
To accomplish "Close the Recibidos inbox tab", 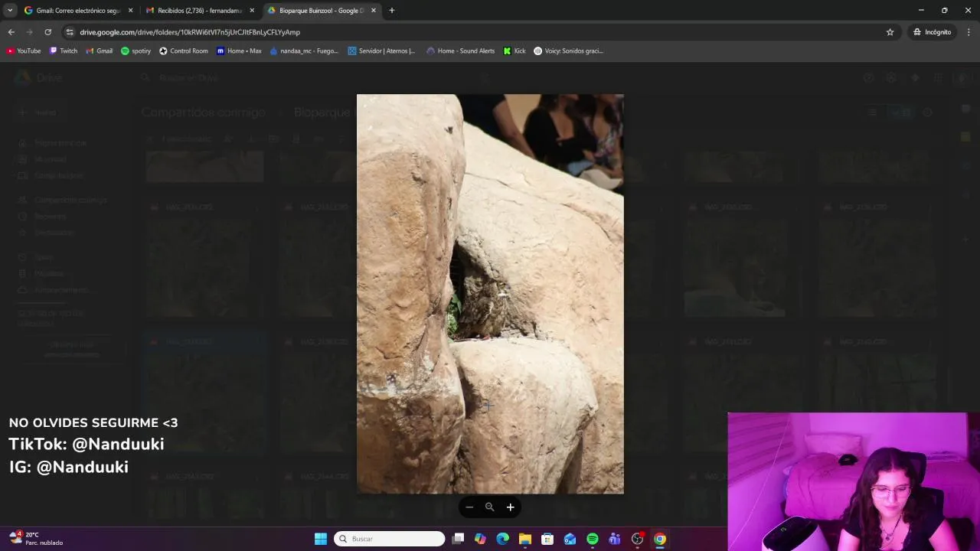I will pos(252,11).
